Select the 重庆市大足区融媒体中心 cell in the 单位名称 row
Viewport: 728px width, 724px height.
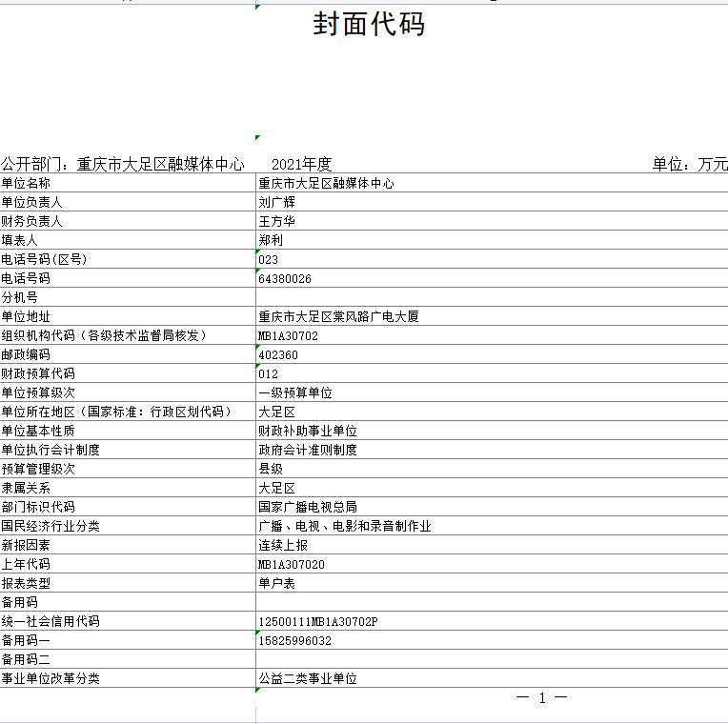(x=492, y=183)
